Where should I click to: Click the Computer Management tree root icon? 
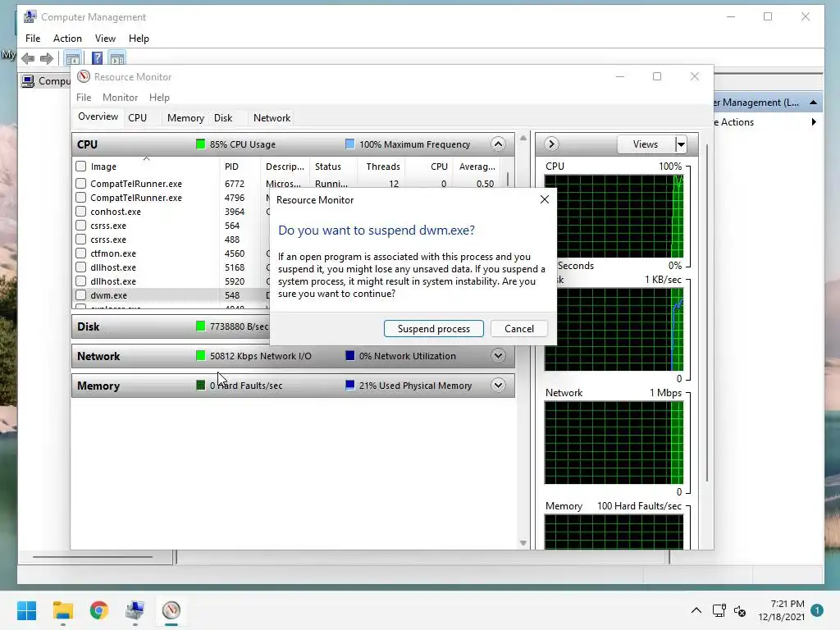[x=27, y=81]
